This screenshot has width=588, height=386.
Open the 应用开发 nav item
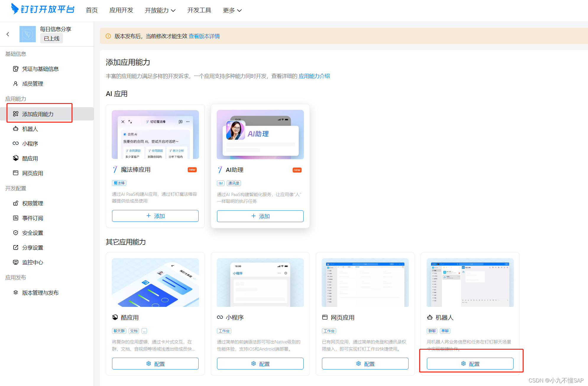[121, 10]
